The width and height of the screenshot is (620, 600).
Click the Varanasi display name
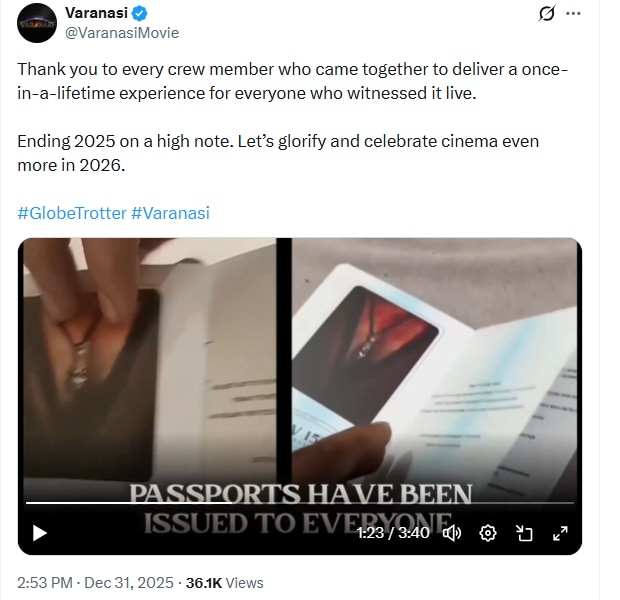[96, 13]
